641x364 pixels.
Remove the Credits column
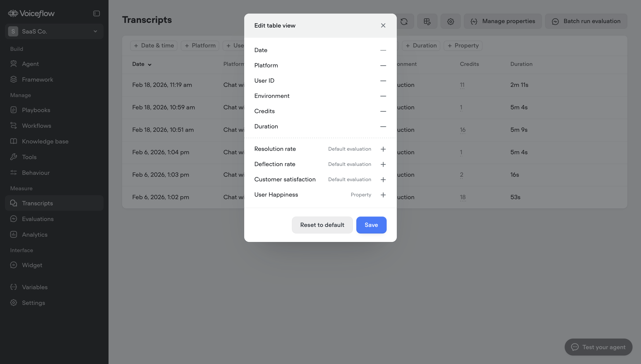383,111
